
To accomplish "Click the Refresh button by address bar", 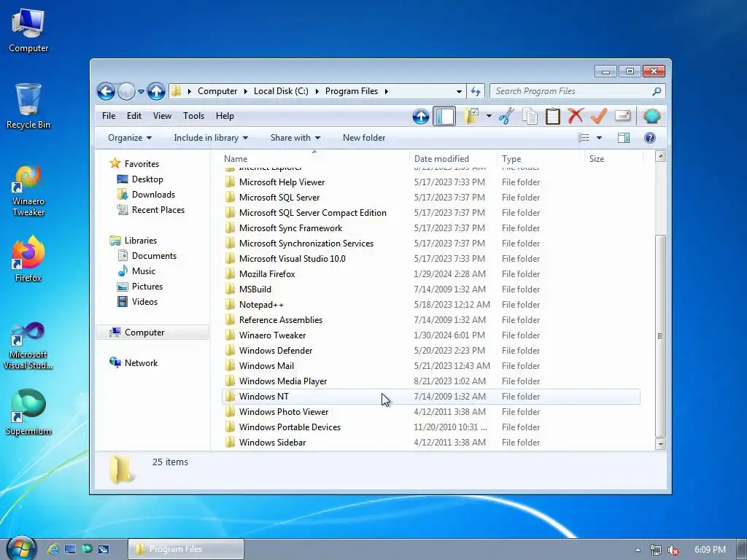I will coord(476,91).
